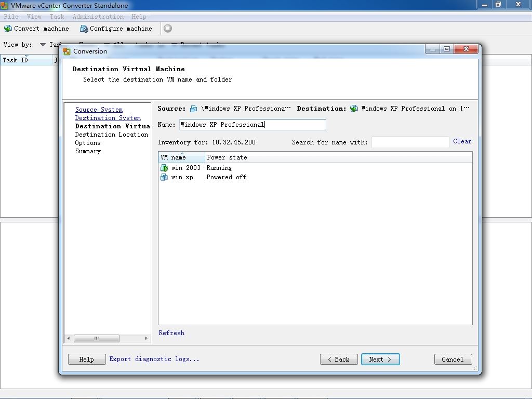532x399 pixels.
Task: Go to the Source System step link
Action: [x=99, y=110]
